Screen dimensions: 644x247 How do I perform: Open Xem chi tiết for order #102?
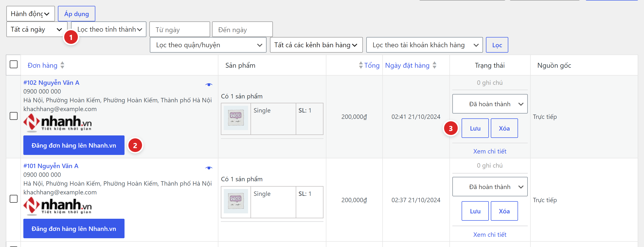pyautogui.click(x=490, y=151)
